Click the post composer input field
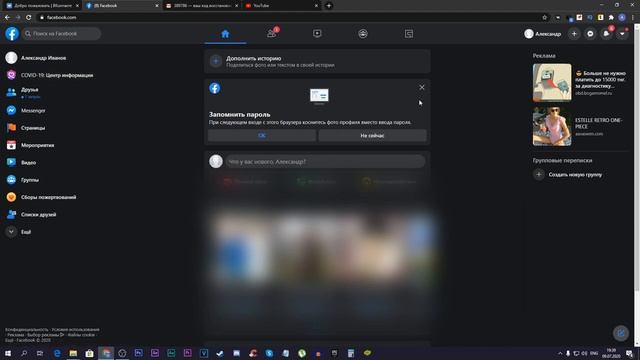The width and height of the screenshot is (640, 360). 325,162
